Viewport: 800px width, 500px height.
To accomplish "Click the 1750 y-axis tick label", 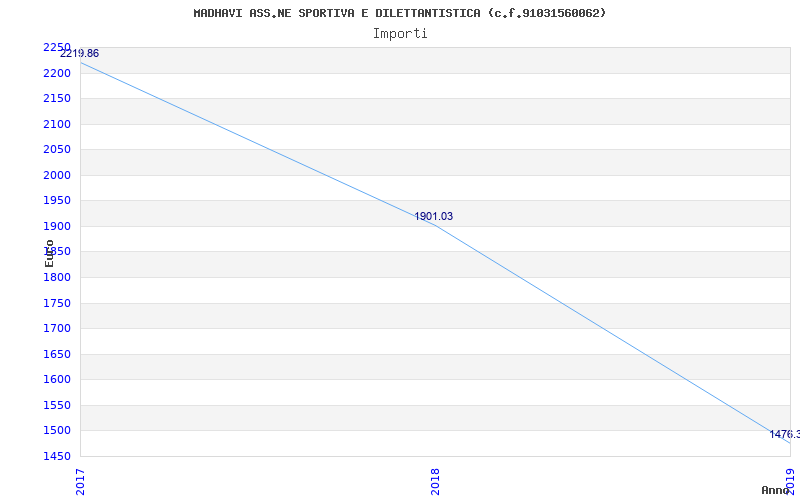I will point(57,304).
